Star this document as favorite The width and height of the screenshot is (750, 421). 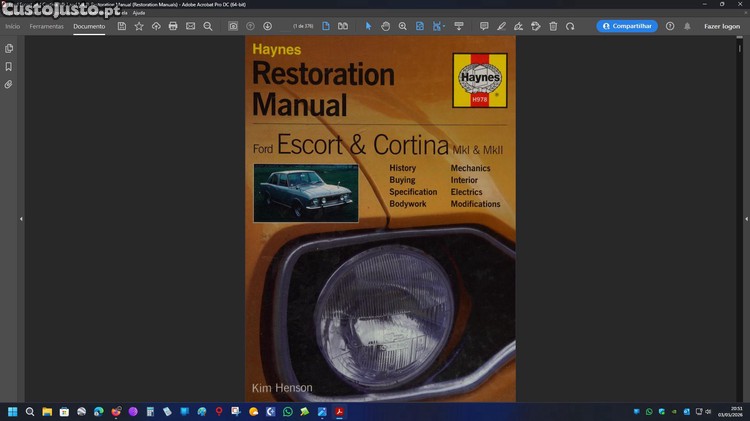139,26
